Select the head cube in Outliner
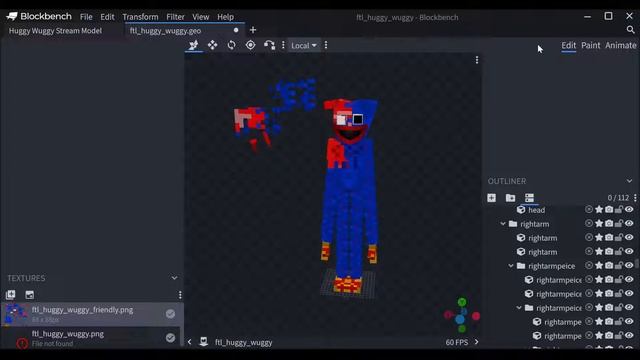This screenshot has height=360, width=640. pyautogui.click(x=536, y=210)
